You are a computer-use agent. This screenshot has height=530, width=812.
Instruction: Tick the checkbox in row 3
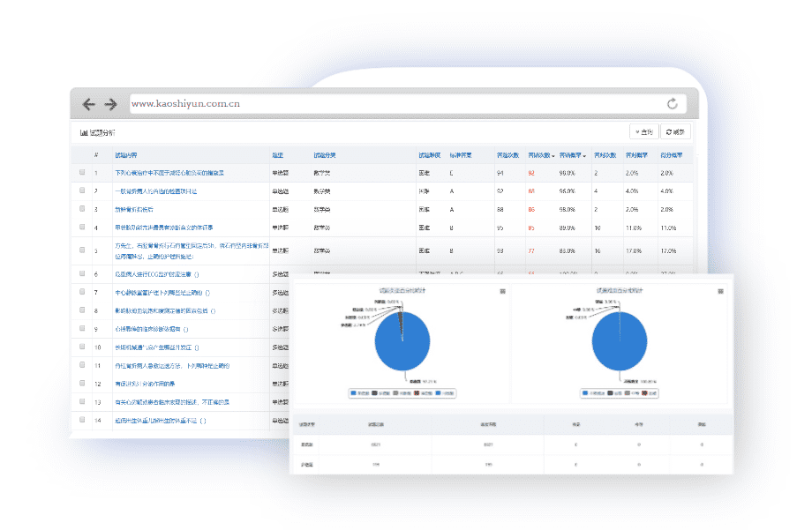coord(82,209)
